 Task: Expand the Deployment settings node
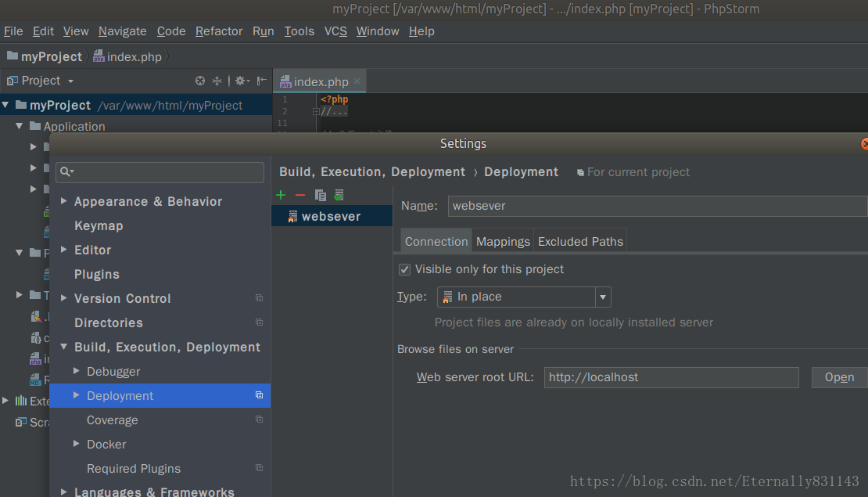coord(77,395)
